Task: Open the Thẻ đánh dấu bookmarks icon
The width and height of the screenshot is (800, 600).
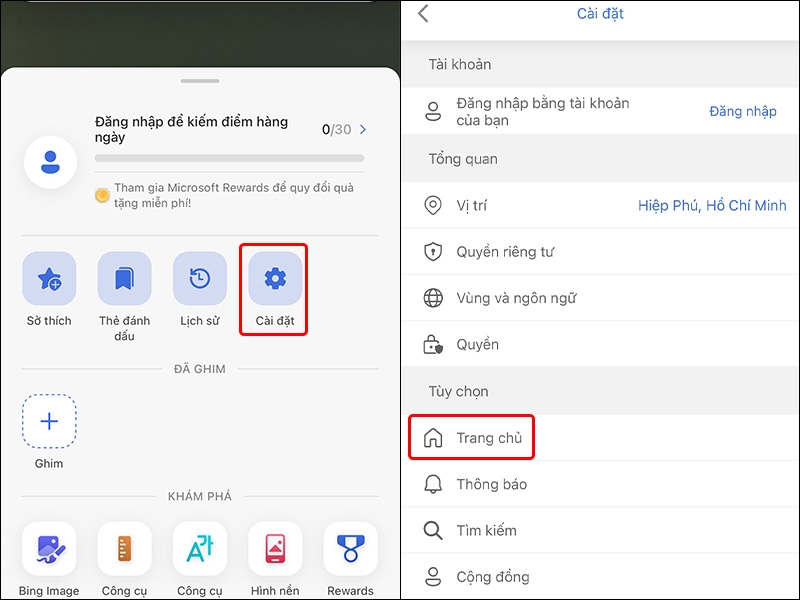Action: [x=124, y=279]
